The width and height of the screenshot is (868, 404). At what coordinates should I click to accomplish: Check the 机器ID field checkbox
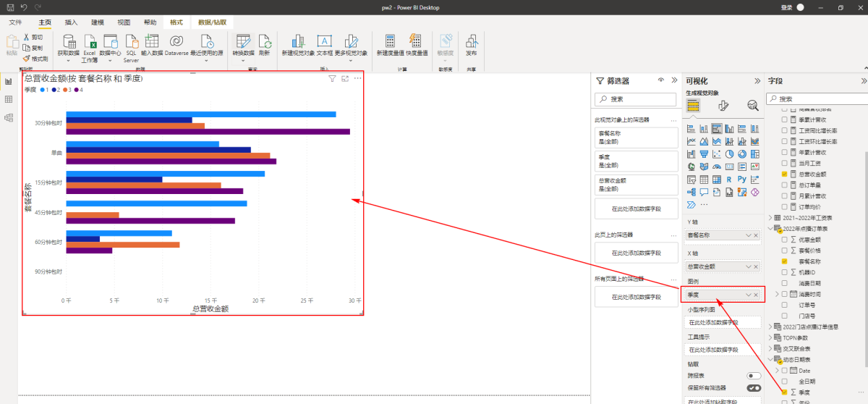click(x=784, y=272)
